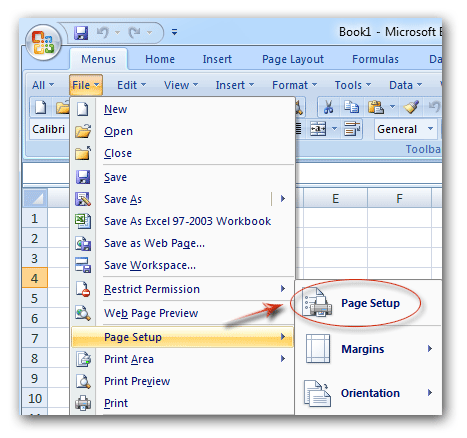Switch to the Page Layout tab
Image resolution: width=467 pixels, height=438 pixels.
pos(293,59)
